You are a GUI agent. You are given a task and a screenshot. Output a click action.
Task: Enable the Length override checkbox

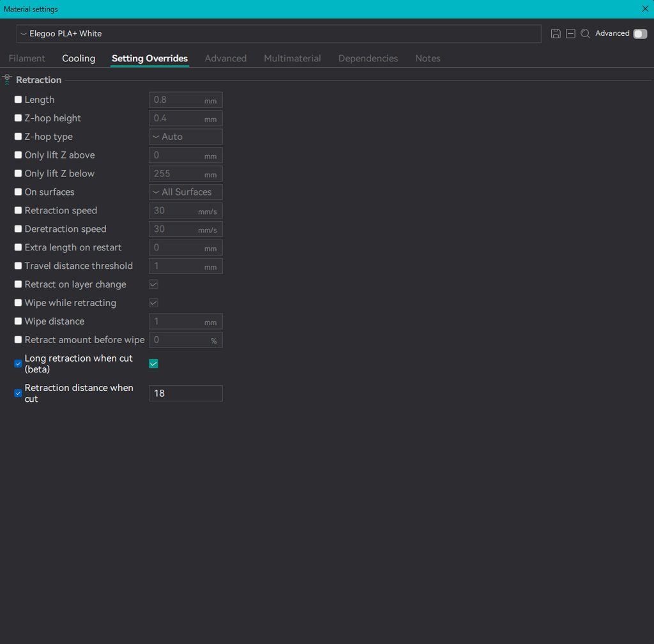click(18, 100)
